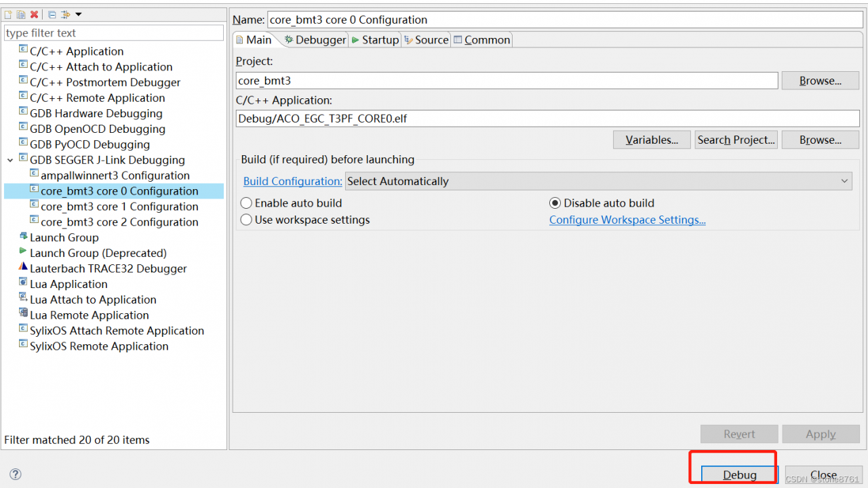Open the Configure Workspace Settings link
The width and height of the screenshot is (868, 488).
627,220
